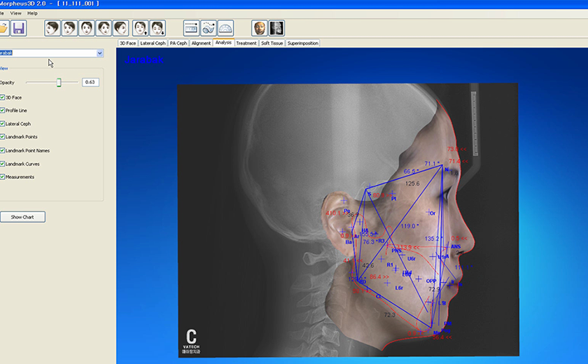
Task: Open the Help menu
Action: (x=32, y=13)
